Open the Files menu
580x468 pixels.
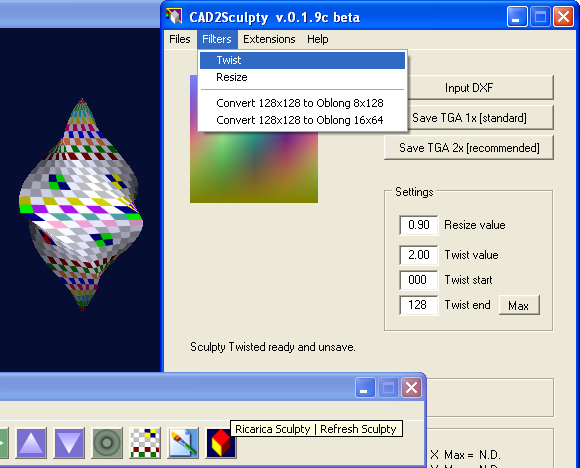(x=179, y=39)
